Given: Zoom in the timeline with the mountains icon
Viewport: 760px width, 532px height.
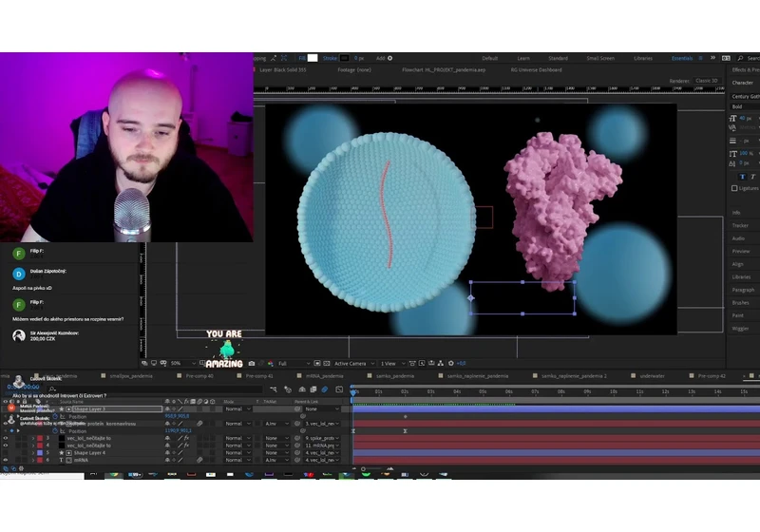Looking at the screenshot, I should [x=389, y=468].
